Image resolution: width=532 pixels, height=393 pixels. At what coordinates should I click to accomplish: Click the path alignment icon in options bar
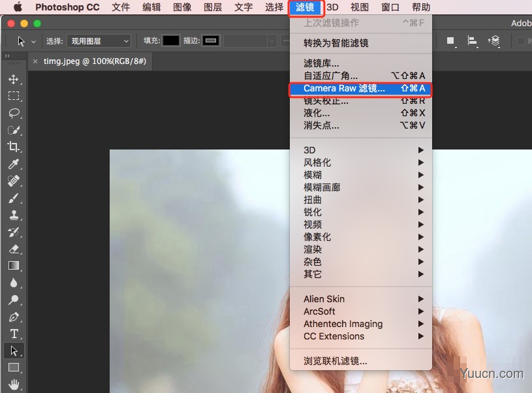click(x=472, y=41)
